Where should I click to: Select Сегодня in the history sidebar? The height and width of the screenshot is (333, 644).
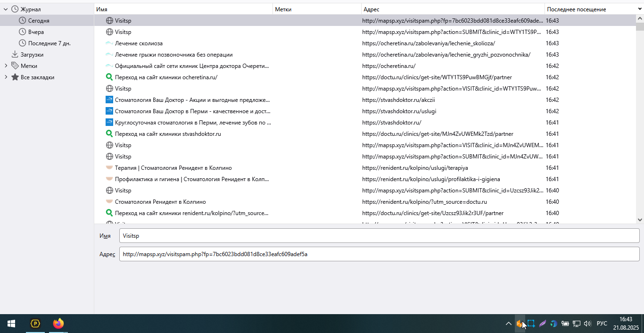click(x=39, y=20)
